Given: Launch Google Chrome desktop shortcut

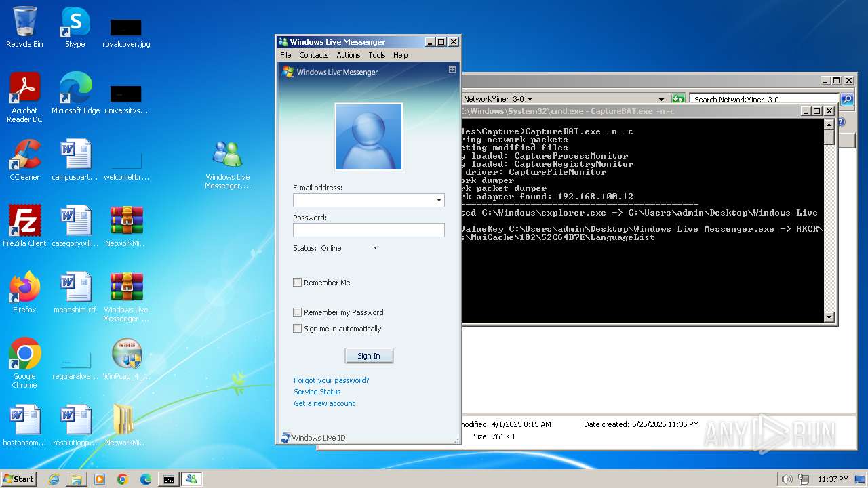Looking at the screenshot, I should point(24,363).
